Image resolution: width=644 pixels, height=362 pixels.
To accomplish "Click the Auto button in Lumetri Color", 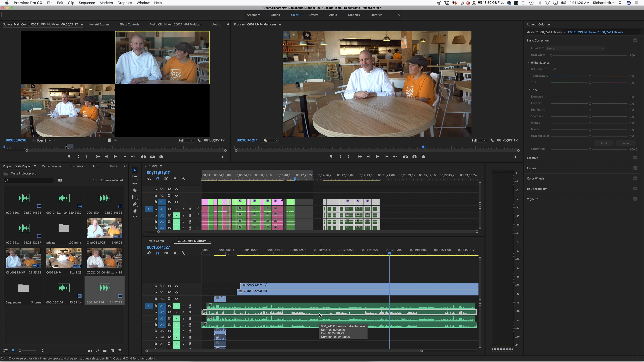I will pos(626,143).
